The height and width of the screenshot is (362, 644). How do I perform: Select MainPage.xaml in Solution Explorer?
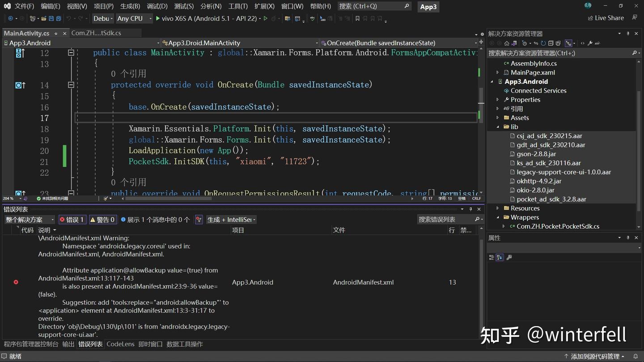[533, 72]
